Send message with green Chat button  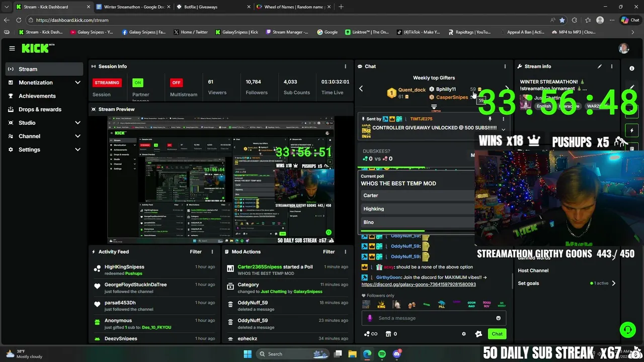497,334
